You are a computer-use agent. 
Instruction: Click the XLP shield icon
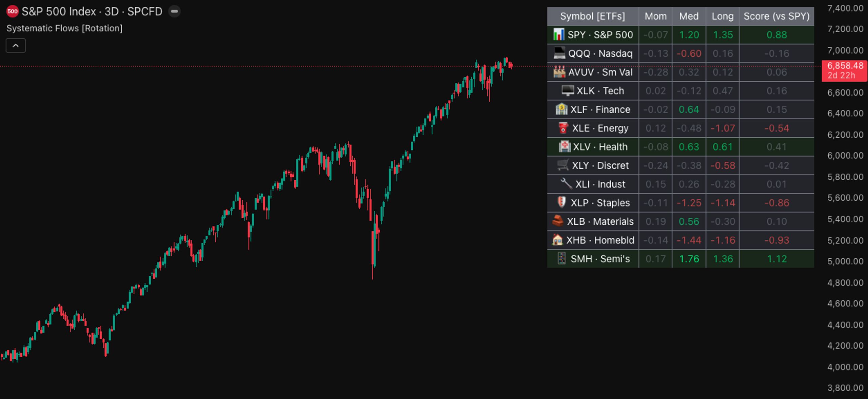point(562,202)
